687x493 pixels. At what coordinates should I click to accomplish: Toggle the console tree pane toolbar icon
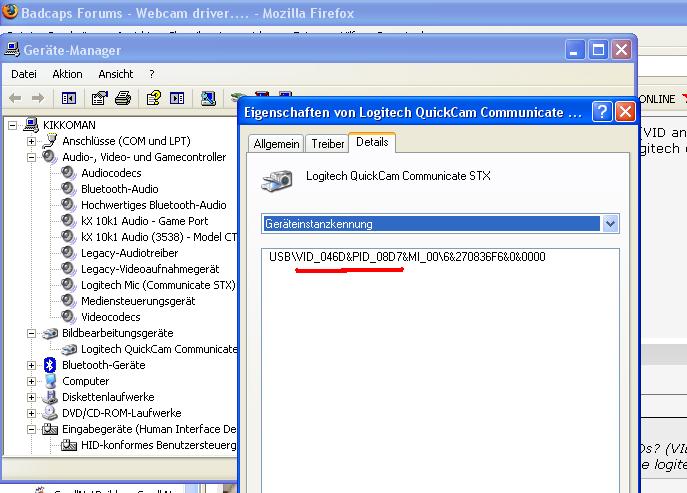pyautogui.click(x=69, y=98)
